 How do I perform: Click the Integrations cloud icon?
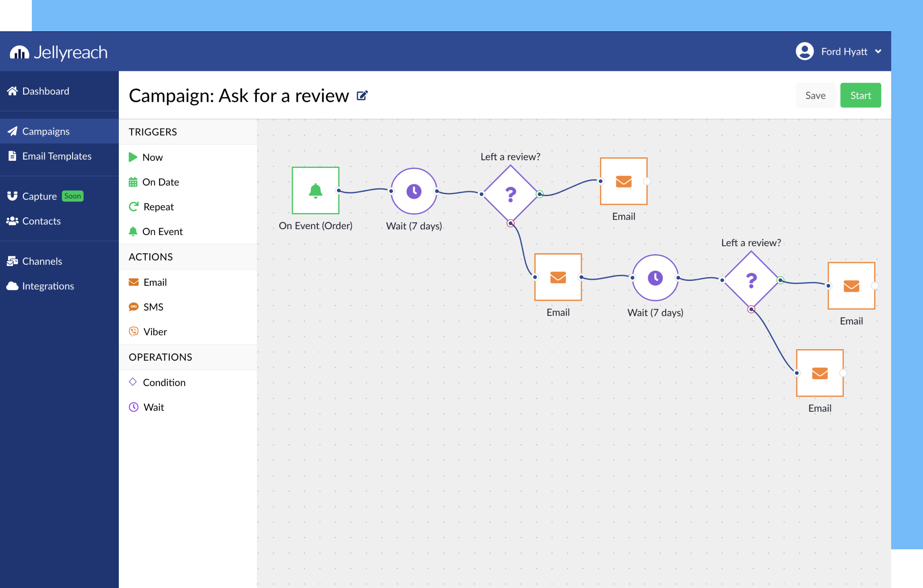[12, 286]
